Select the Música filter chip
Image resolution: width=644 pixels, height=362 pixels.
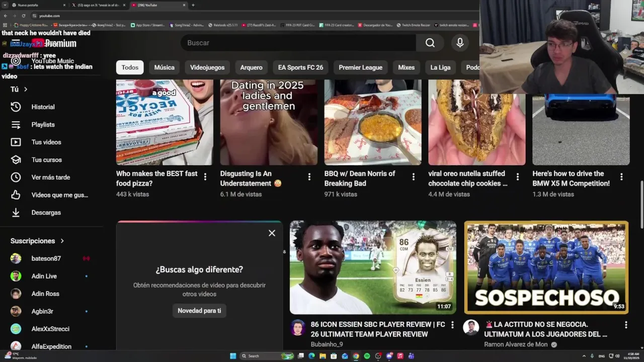click(165, 67)
